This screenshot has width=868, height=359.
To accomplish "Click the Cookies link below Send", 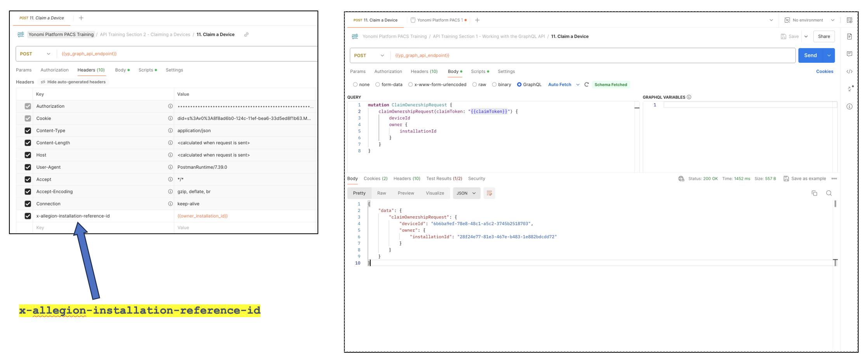I will tap(825, 71).
